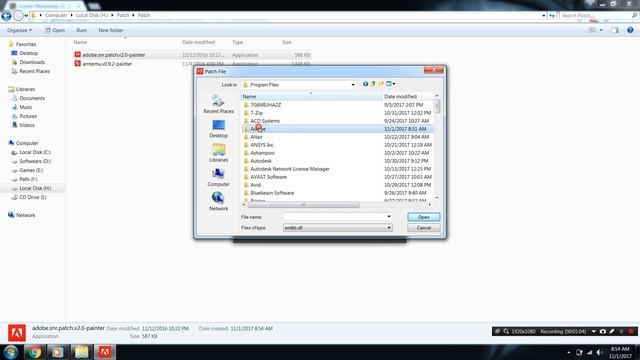Click the recorder camera snapshot icon
This screenshot has width=640, height=360.
point(603,331)
